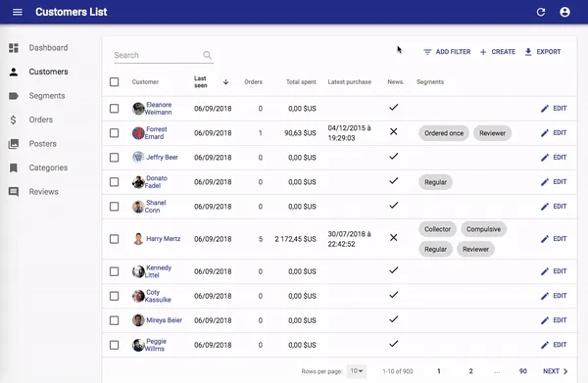Click Edit for Eleanore Weimann
This screenshot has width=588, height=383.
coord(554,109)
